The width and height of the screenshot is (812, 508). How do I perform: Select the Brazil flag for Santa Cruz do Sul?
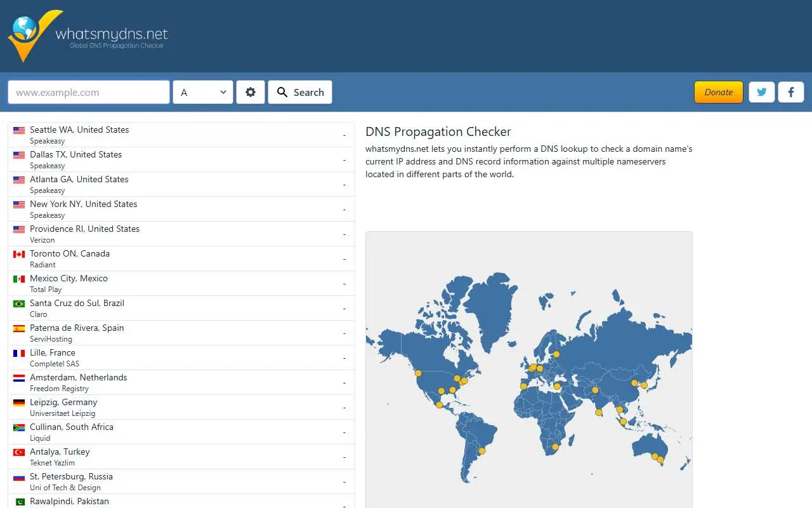[19, 304]
